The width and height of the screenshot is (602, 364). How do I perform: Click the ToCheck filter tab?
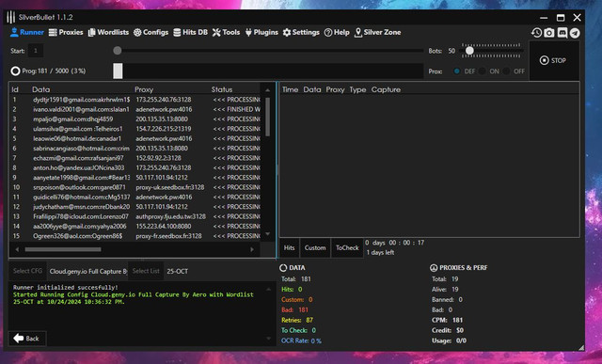pyautogui.click(x=347, y=248)
